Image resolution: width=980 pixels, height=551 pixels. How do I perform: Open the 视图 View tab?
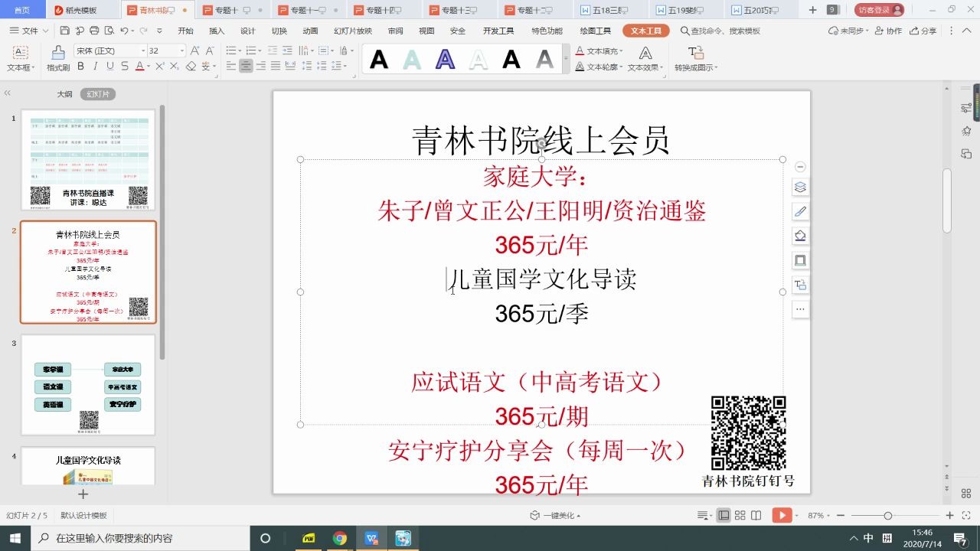click(x=426, y=31)
